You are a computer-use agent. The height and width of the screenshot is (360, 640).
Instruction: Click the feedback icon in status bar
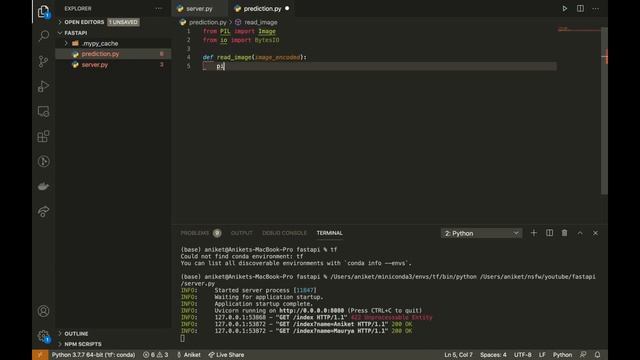click(x=583, y=355)
